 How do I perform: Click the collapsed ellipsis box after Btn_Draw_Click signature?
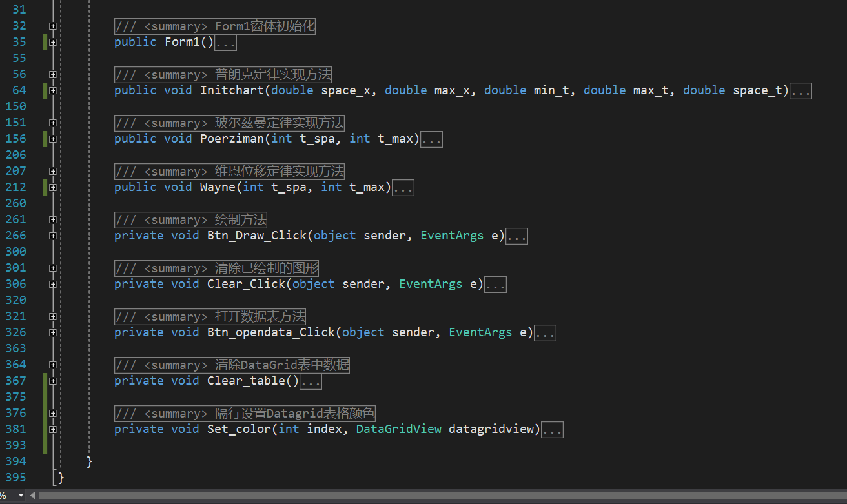[516, 236]
